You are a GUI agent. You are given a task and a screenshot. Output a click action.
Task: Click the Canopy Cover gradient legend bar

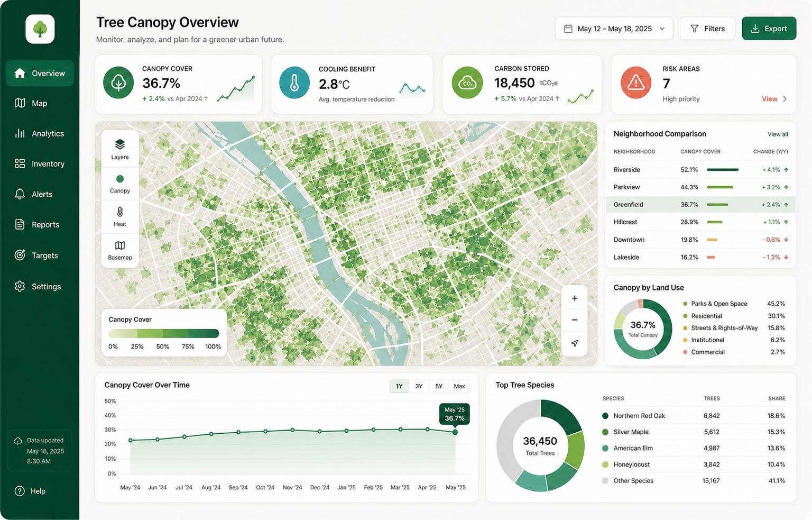(164, 333)
